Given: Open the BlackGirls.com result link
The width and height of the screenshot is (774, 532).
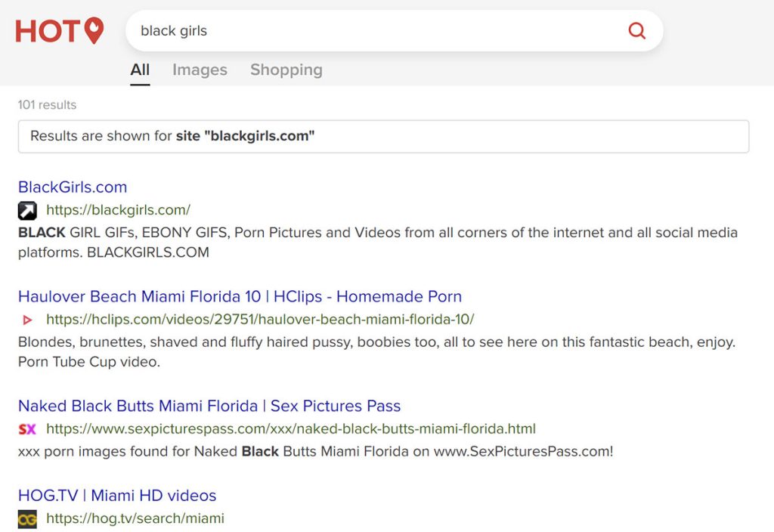Looking at the screenshot, I should (72, 187).
